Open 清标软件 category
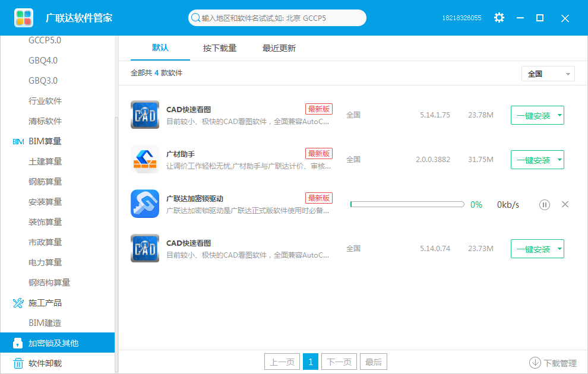The width and height of the screenshot is (588, 374). [45, 121]
